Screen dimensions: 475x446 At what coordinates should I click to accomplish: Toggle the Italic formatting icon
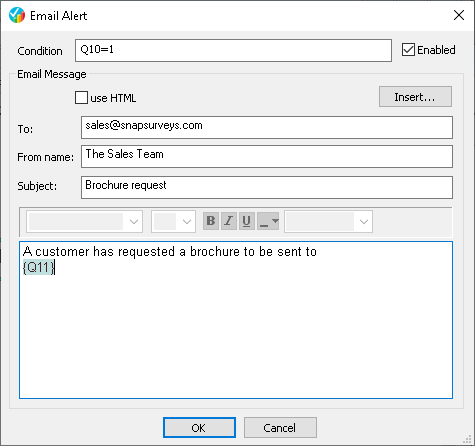coord(229,221)
